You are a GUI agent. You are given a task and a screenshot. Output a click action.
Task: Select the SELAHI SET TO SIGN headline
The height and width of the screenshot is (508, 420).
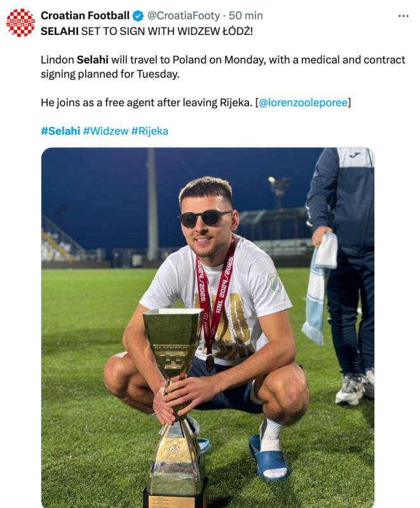[x=147, y=31]
